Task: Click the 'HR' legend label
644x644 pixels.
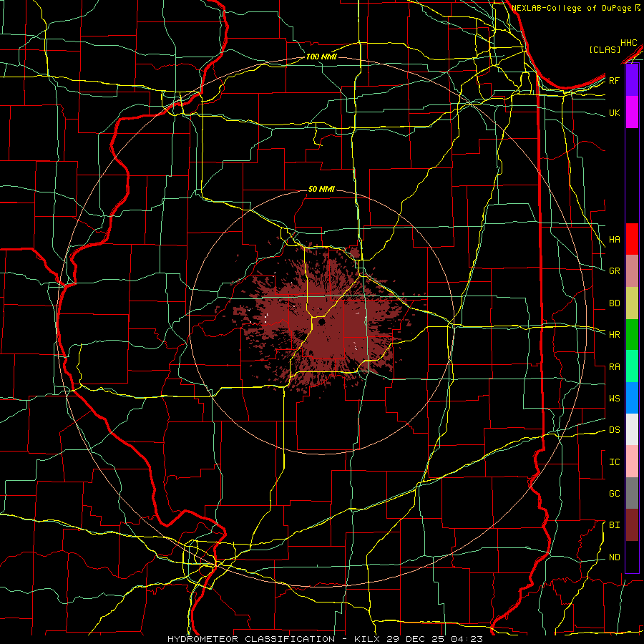Action: (x=615, y=335)
